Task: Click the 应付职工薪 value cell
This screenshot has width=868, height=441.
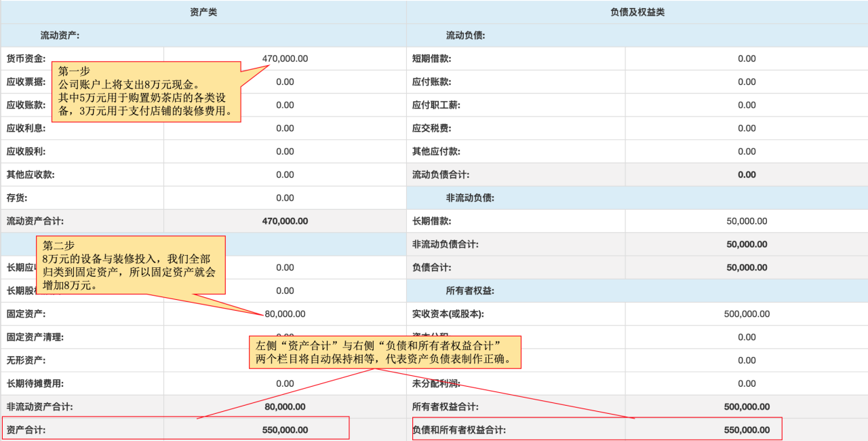Action: [746, 105]
